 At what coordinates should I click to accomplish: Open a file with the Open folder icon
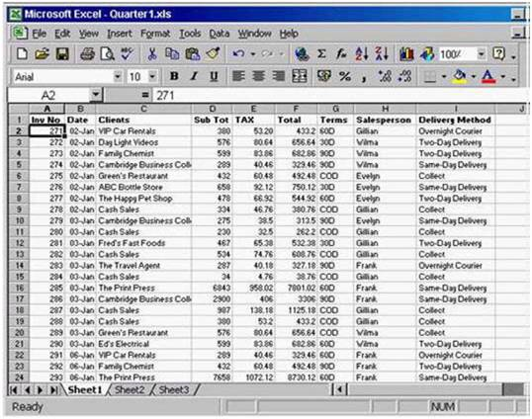tap(43, 54)
